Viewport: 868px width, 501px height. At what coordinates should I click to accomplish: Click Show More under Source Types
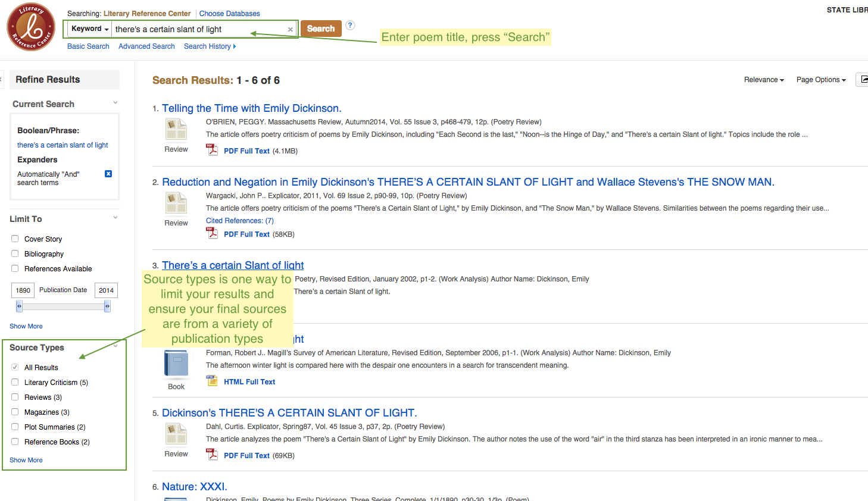(x=26, y=460)
